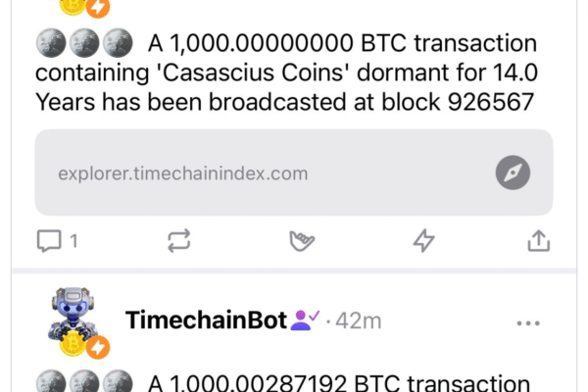Like the post with the shaka hand icon

click(301, 241)
